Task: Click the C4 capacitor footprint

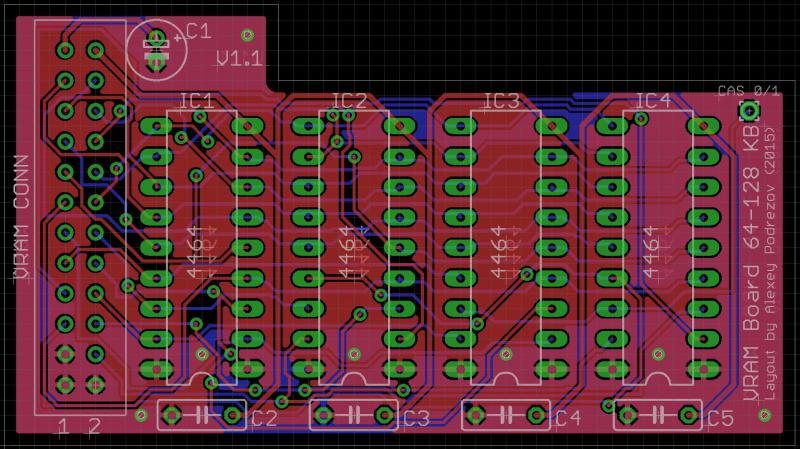Action: 507,413
